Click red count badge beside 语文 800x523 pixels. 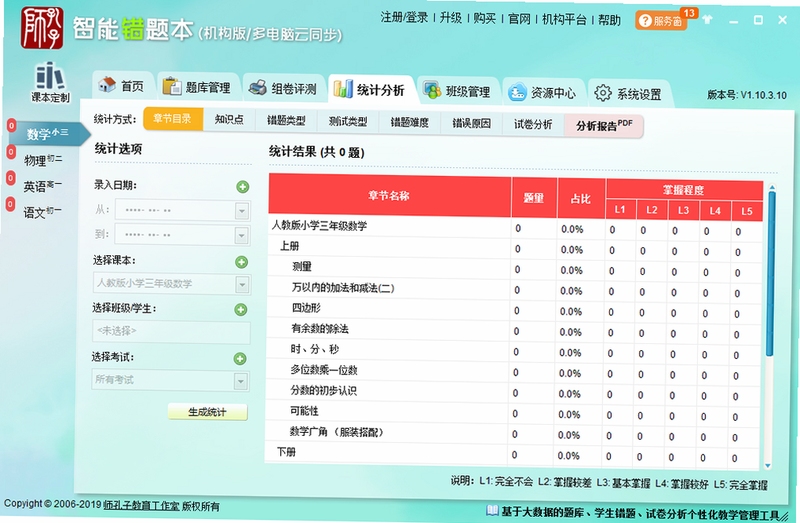(x=10, y=204)
